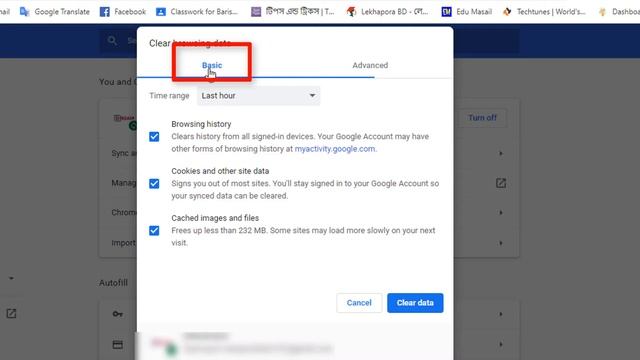Open the Time range dropdown

click(x=258, y=96)
